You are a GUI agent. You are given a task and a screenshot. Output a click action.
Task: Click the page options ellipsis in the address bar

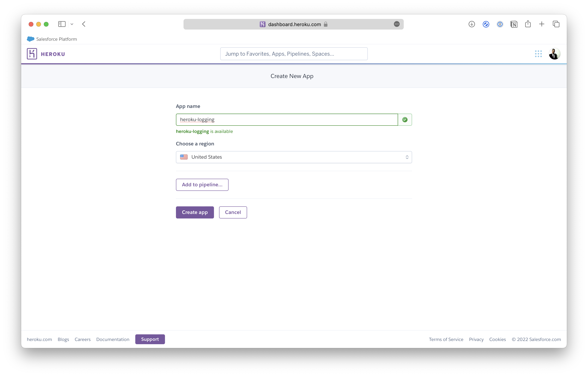397,24
